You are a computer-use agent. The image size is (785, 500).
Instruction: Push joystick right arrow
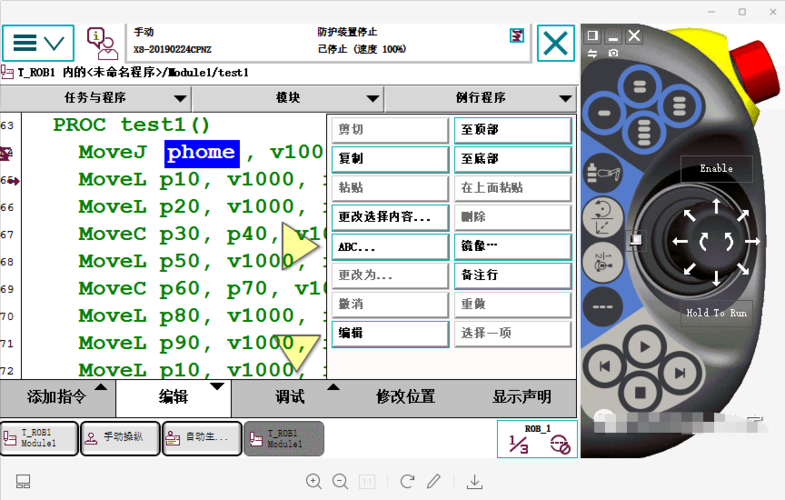[752, 241]
